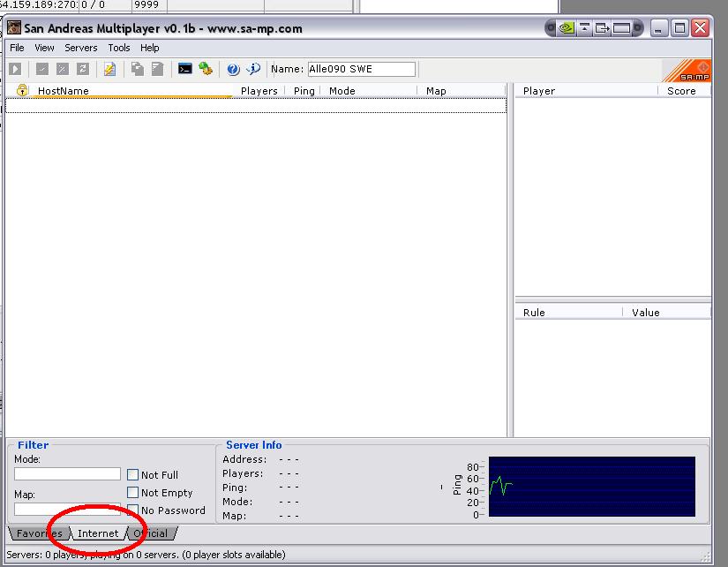Click the 9999 cell in the background window
Viewport: 728px width, 567px height.
(146, 4)
